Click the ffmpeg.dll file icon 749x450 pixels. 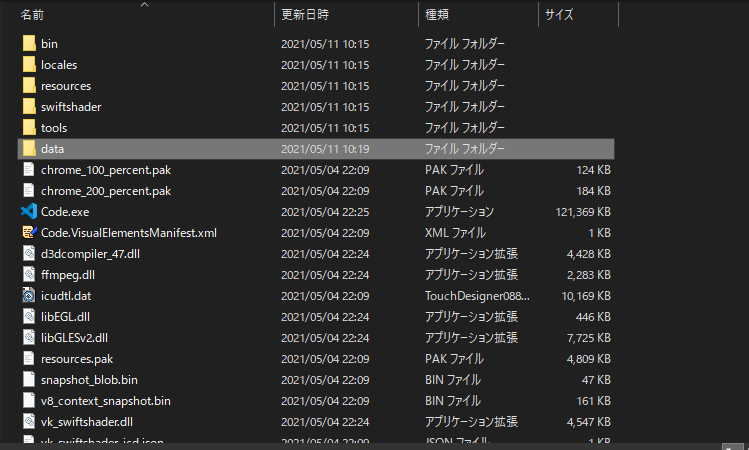point(29,275)
